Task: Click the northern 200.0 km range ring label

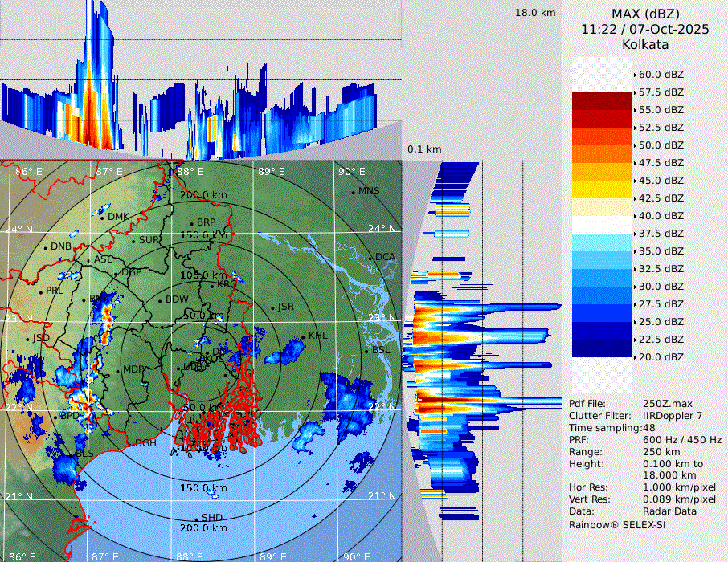Action: 202,195
